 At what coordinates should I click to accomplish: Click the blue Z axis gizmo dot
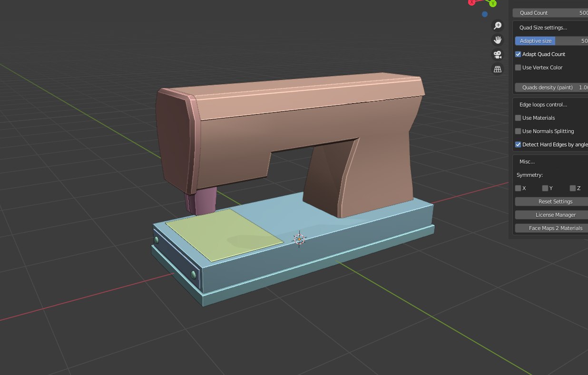[x=484, y=14]
